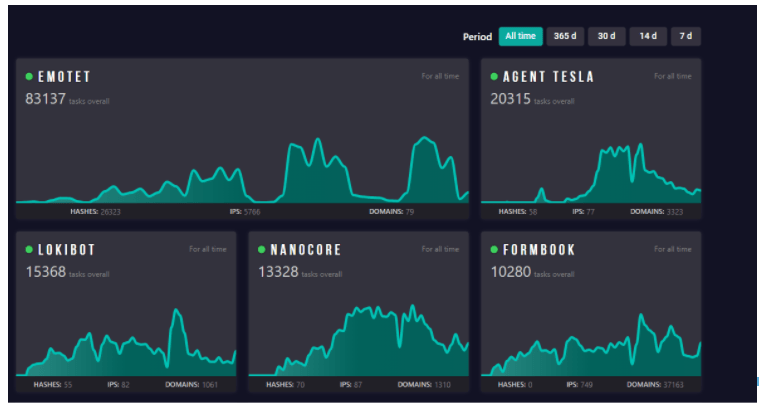Click EMOTET DOMAINS: 79 value
The image size is (759, 404).
pos(392,212)
